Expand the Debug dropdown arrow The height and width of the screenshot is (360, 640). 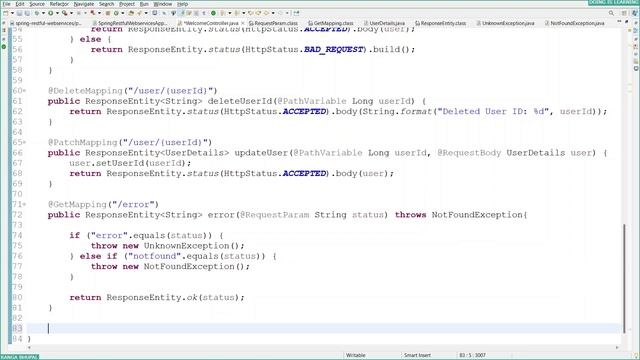point(43,13)
